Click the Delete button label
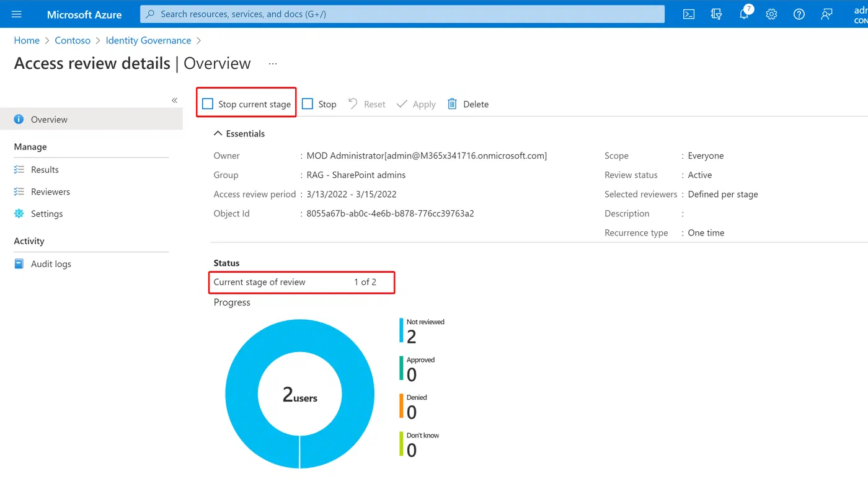Screen dimensions: 868x502 pyautogui.click(x=476, y=104)
